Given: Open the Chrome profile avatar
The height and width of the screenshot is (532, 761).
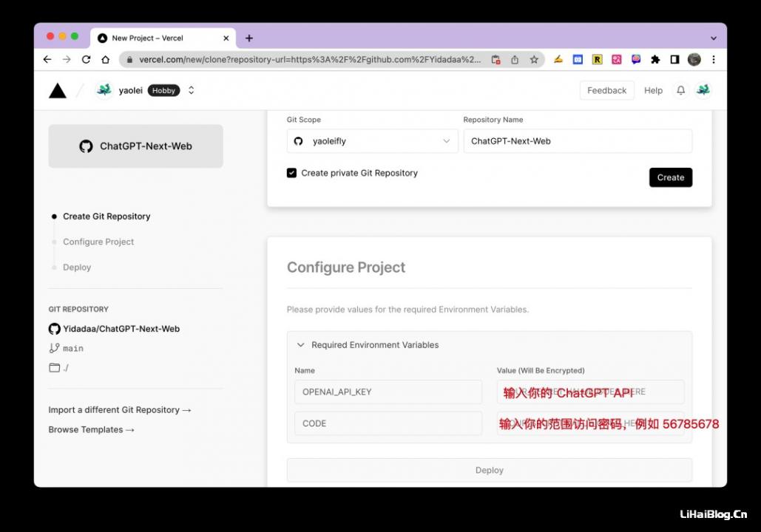Looking at the screenshot, I should click(694, 59).
